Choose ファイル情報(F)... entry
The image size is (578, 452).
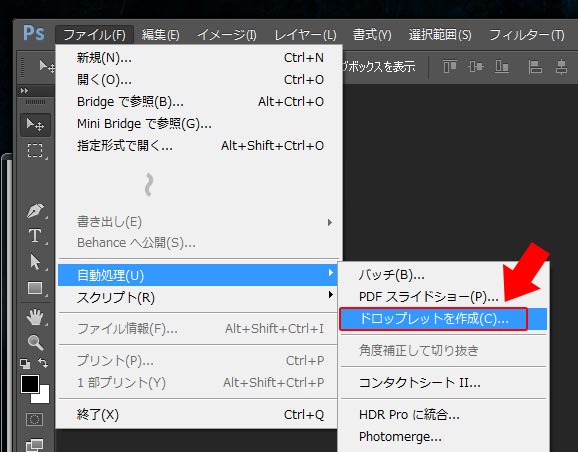coord(199,328)
